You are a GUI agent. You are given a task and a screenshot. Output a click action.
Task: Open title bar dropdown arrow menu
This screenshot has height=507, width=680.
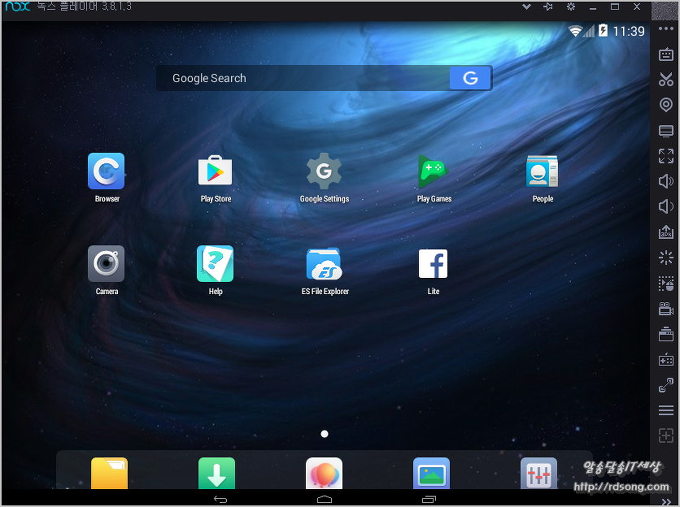click(526, 7)
